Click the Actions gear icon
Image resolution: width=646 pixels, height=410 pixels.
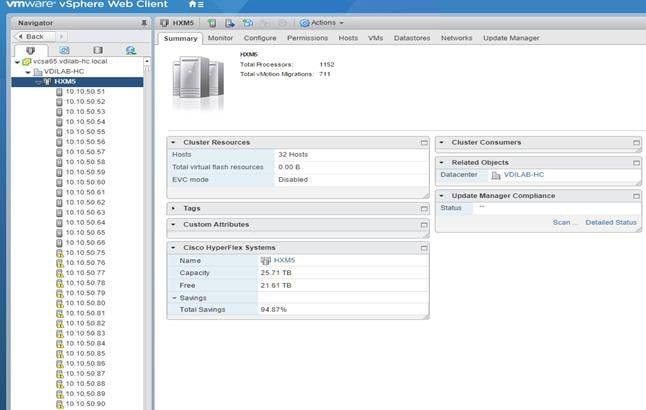pyautogui.click(x=304, y=23)
